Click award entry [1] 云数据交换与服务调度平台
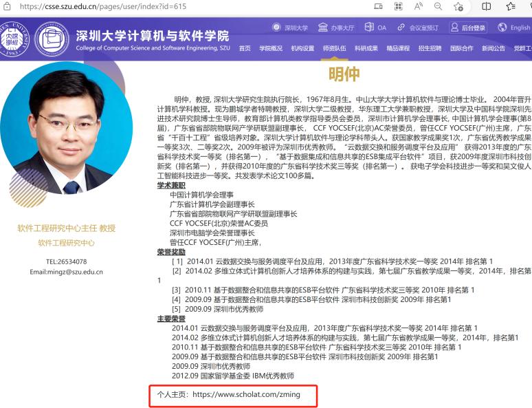Image resolution: width=532 pixels, height=408 pixels. click(x=332, y=261)
